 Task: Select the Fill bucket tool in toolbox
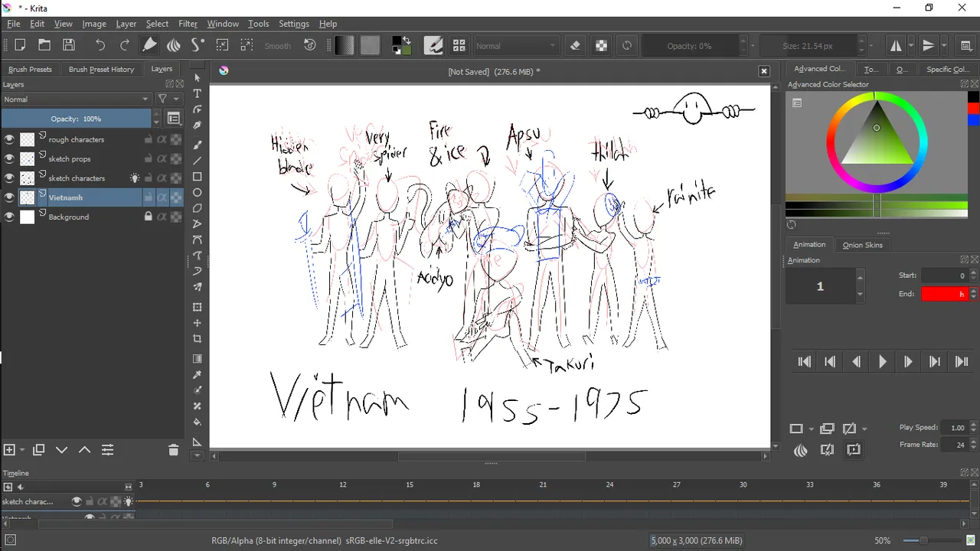coord(197,422)
